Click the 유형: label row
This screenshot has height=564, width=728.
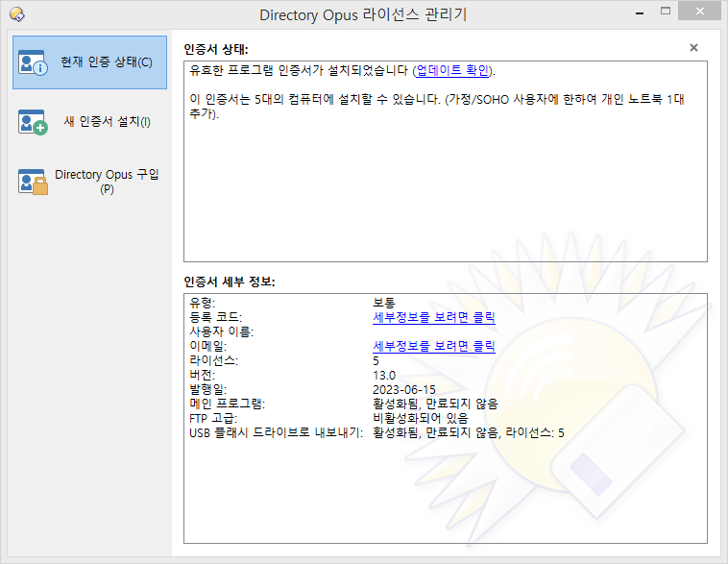(x=202, y=303)
